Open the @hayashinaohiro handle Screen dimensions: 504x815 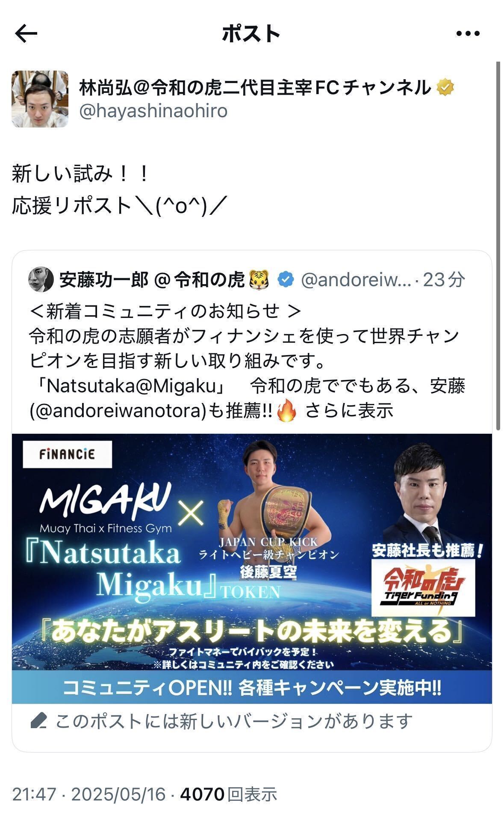[153, 111]
